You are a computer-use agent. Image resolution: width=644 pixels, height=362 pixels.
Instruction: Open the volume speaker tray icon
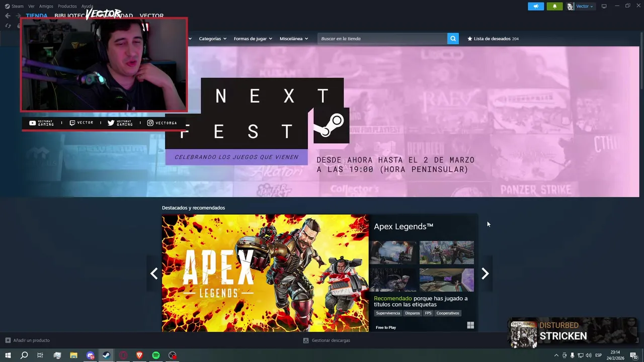[x=588, y=355]
